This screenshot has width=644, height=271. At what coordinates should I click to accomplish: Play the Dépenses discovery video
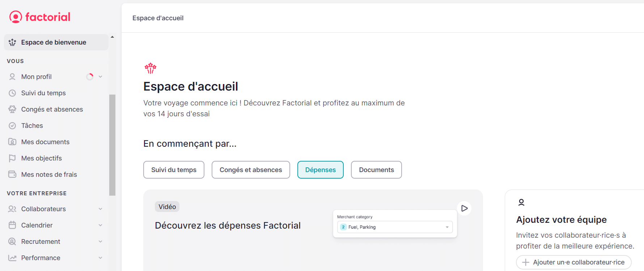click(x=465, y=208)
